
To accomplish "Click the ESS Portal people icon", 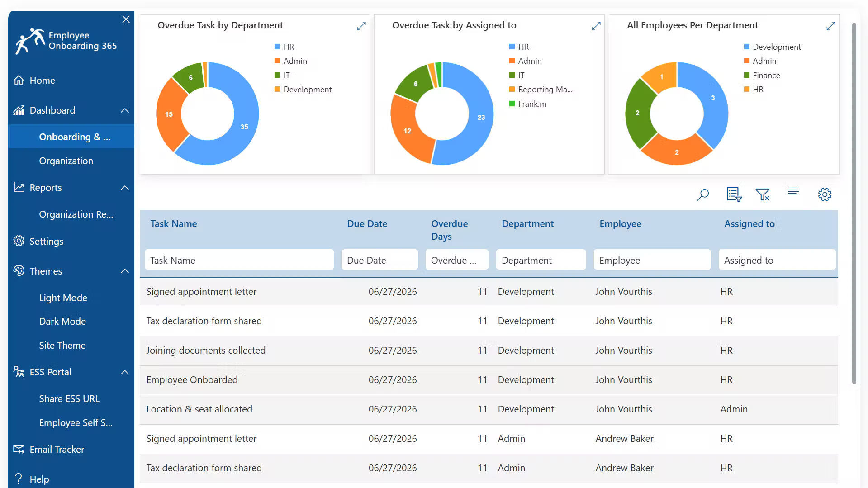I will (x=19, y=372).
